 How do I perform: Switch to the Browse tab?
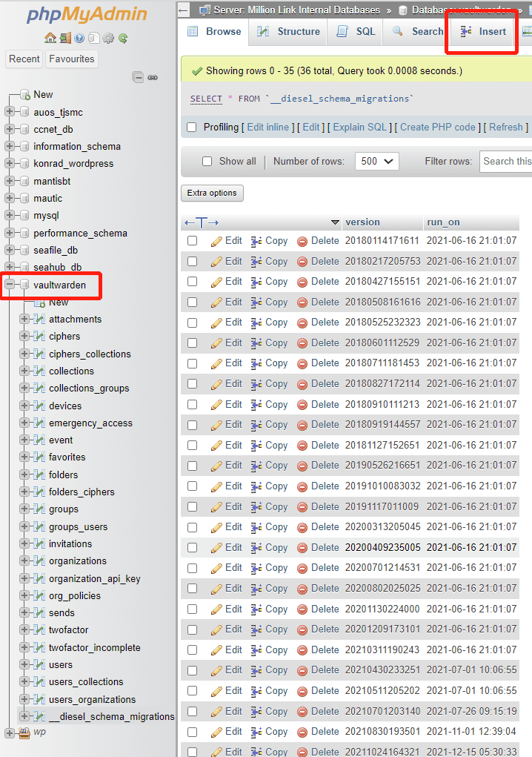214,32
